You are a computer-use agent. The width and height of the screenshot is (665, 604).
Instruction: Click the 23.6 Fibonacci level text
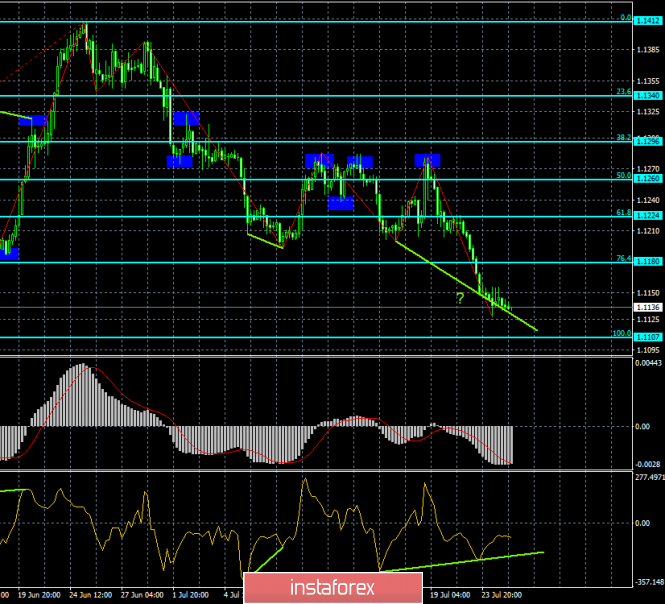coord(620,91)
